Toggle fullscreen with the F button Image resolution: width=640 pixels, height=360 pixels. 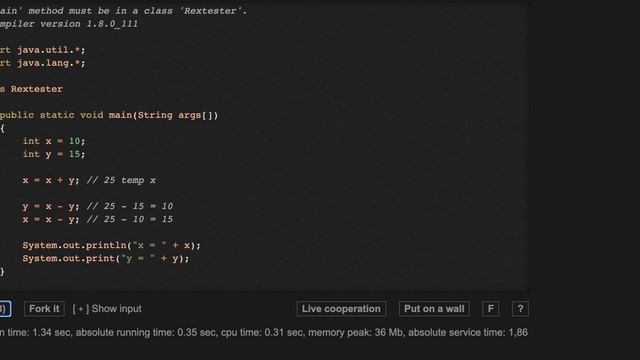tap(491, 309)
